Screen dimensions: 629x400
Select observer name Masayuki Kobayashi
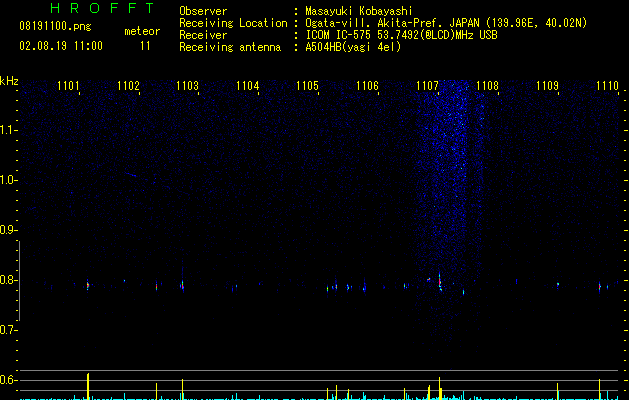(359, 11)
